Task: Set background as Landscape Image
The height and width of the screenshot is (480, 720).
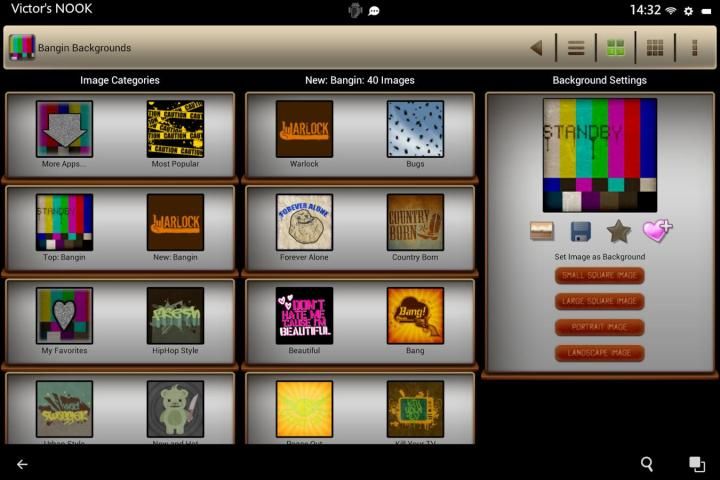Action: click(x=600, y=353)
